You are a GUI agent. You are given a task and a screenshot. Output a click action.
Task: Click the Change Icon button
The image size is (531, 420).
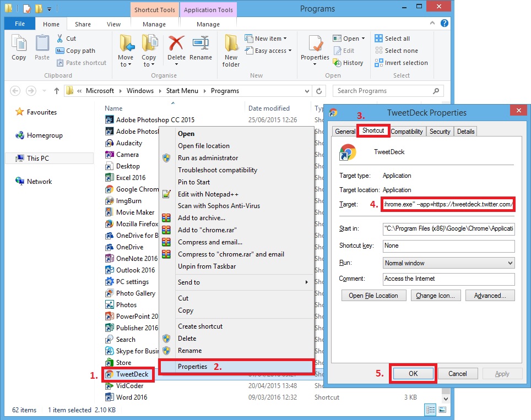[x=436, y=296]
